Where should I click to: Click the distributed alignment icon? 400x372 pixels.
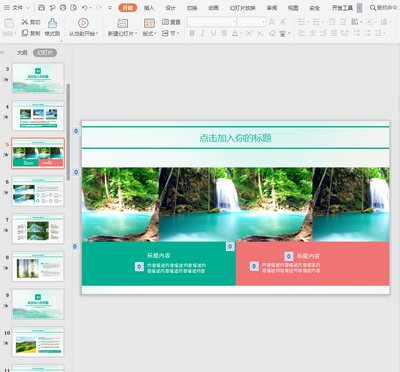point(345,33)
